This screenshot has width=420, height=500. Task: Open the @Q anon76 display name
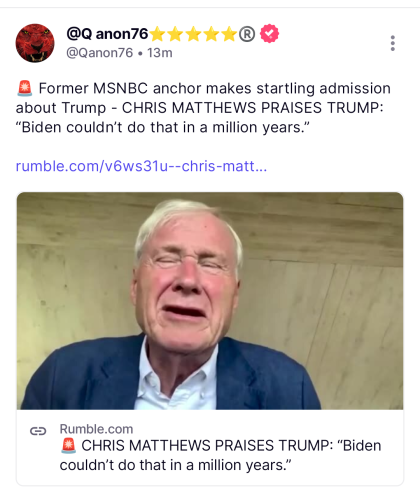coord(107,34)
